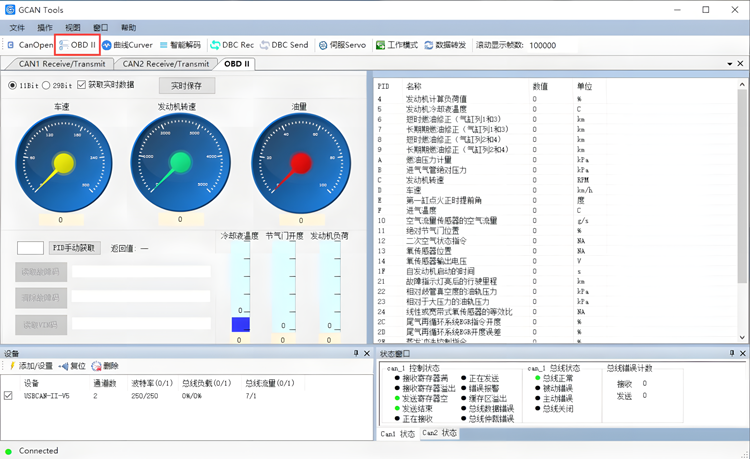Switch to Can1 状态 tab
The image size is (750, 459).
[x=397, y=434]
